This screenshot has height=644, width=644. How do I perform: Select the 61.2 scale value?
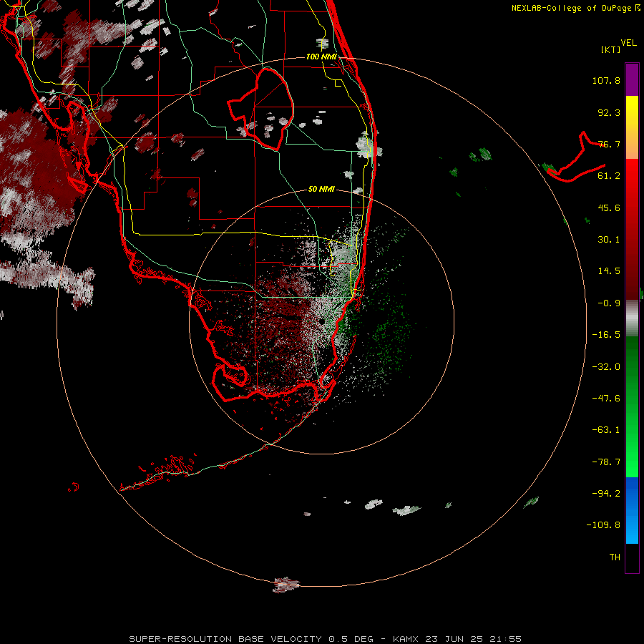pos(609,176)
